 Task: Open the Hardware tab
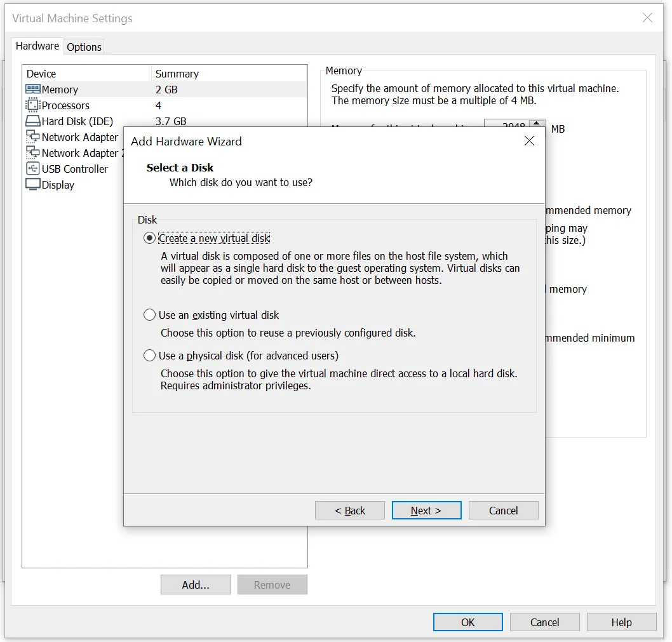point(37,46)
